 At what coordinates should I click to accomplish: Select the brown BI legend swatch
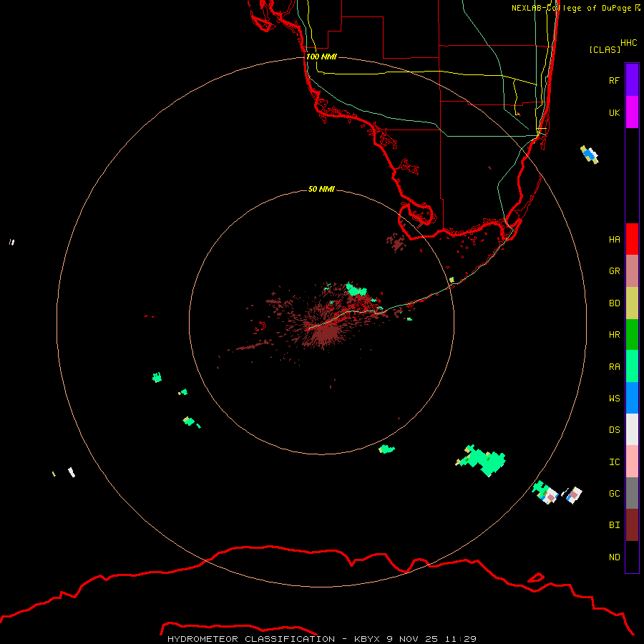click(632, 525)
